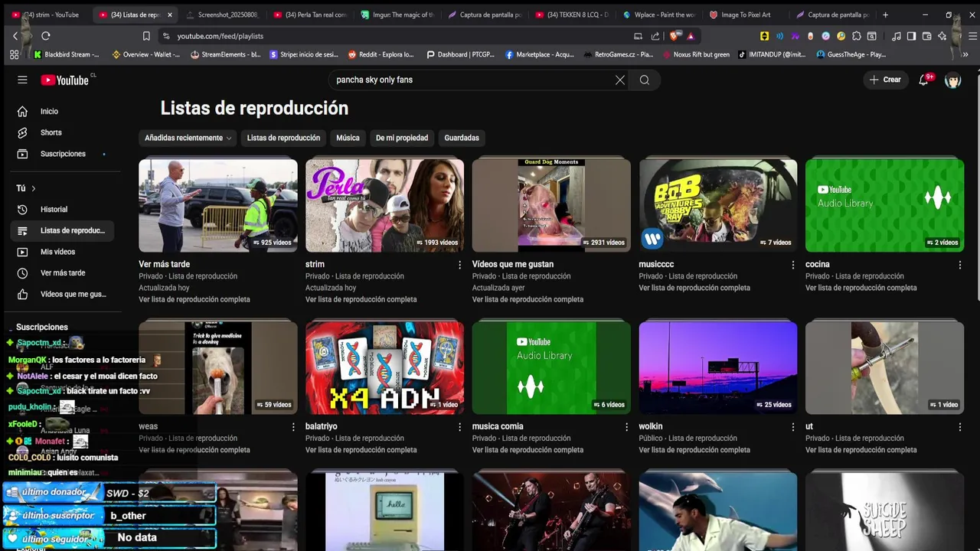Switch to the Imgur browser tab

397,15
